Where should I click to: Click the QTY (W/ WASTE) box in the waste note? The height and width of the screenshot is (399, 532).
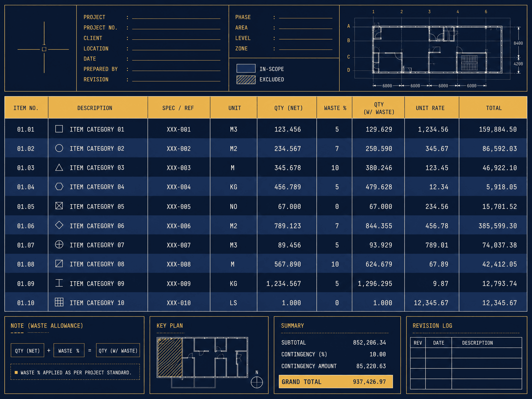(x=118, y=350)
